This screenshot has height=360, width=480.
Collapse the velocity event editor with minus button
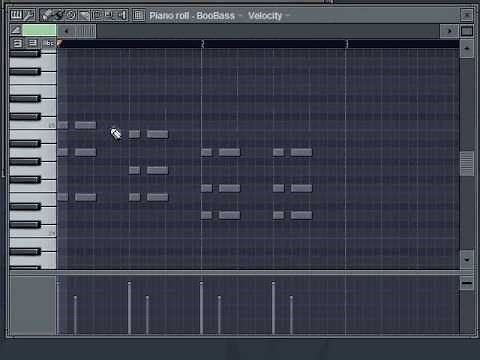click(x=467, y=283)
